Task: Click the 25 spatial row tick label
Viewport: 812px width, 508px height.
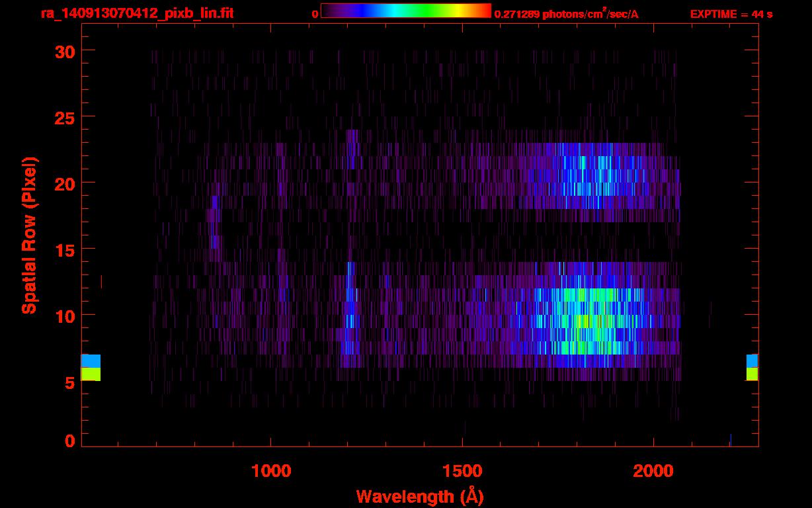Action: (x=64, y=117)
